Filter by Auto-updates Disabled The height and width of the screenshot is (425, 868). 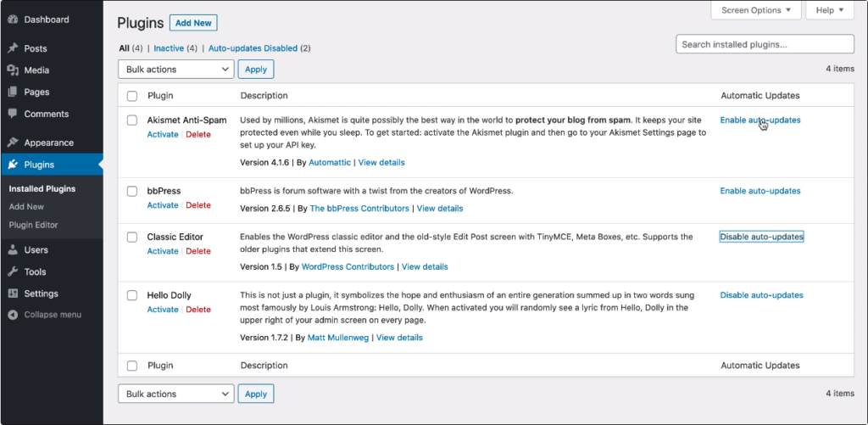point(253,48)
